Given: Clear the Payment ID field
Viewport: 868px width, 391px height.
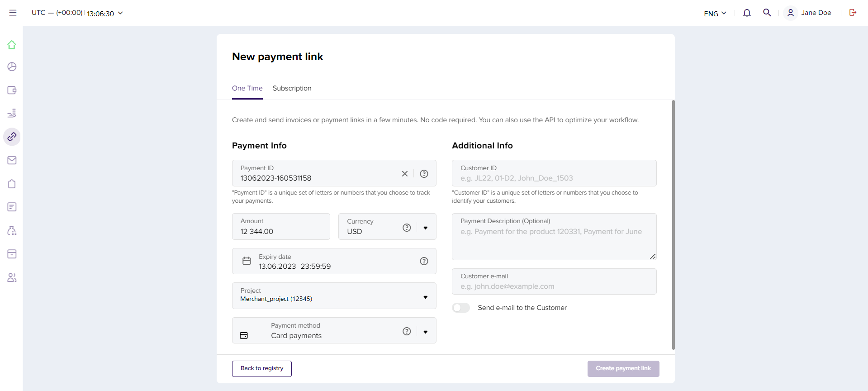Looking at the screenshot, I should [405, 174].
